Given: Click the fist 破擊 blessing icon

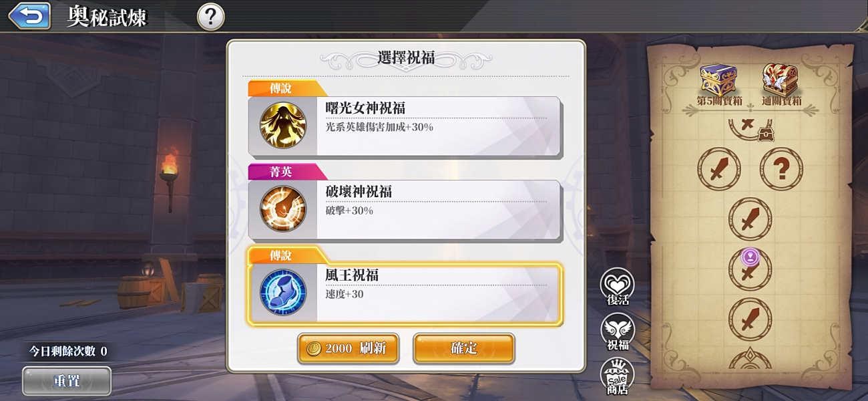Looking at the screenshot, I should pos(282,209).
